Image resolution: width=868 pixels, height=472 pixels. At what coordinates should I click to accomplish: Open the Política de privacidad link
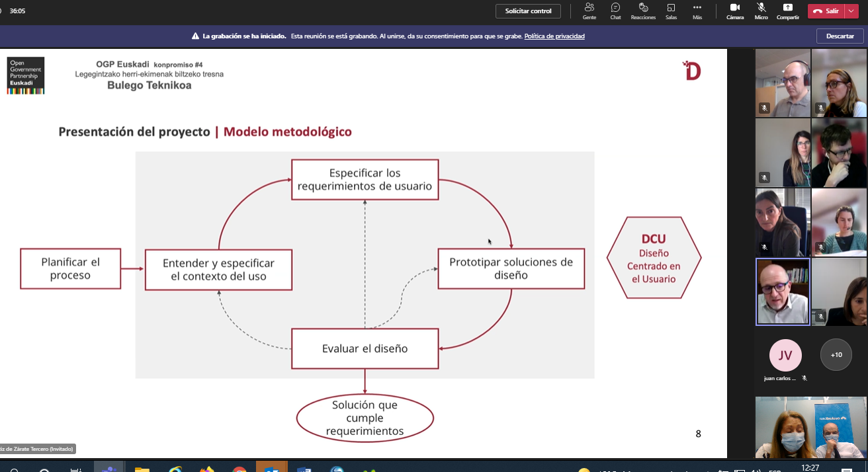coord(554,36)
